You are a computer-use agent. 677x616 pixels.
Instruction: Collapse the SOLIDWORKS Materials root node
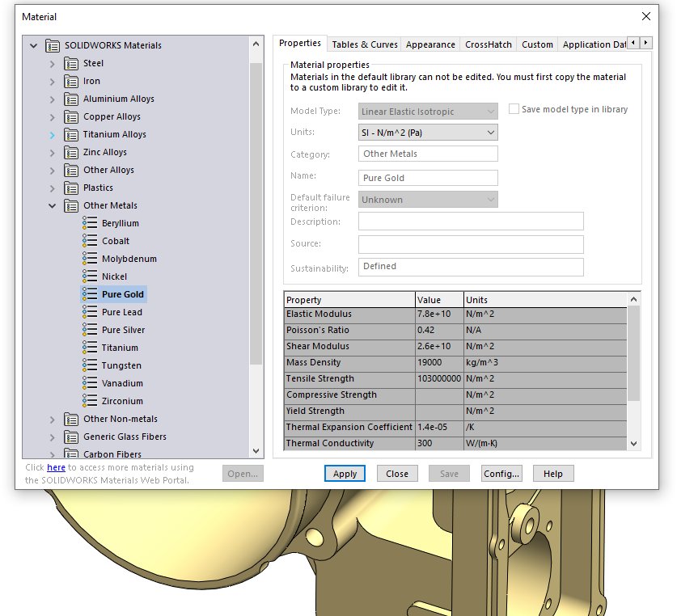tap(33, 45)
